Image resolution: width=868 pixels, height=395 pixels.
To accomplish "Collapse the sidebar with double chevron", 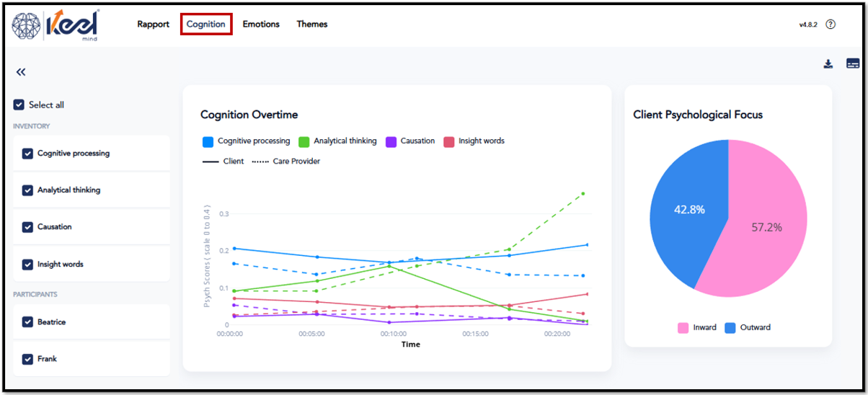I will pos(21,72).
